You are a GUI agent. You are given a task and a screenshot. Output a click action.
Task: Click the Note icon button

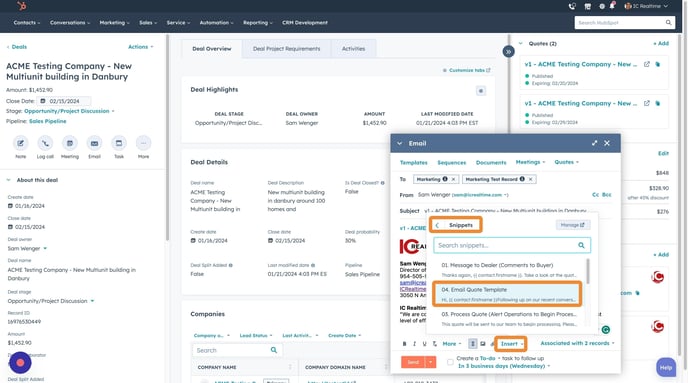[x=21, y=143]
